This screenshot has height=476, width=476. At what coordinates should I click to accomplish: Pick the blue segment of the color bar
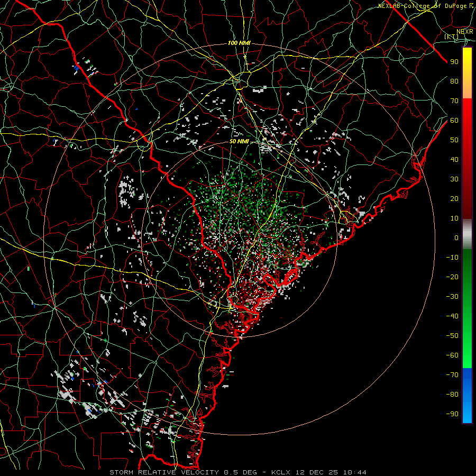(x=467, y=395)
